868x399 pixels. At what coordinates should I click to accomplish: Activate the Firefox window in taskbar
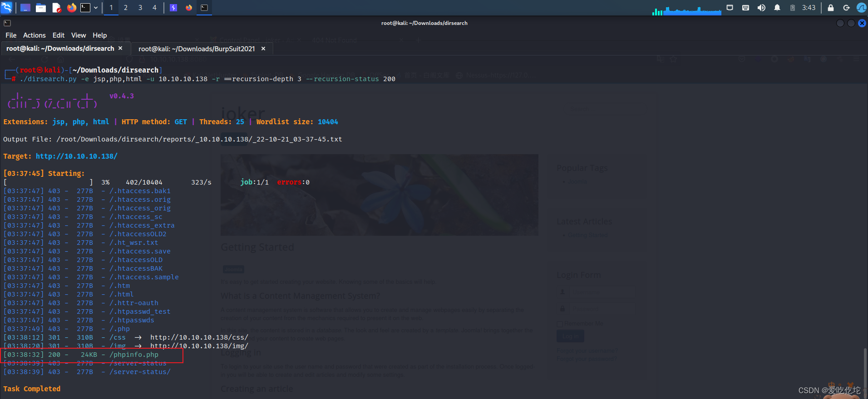(x=189, y=8)
